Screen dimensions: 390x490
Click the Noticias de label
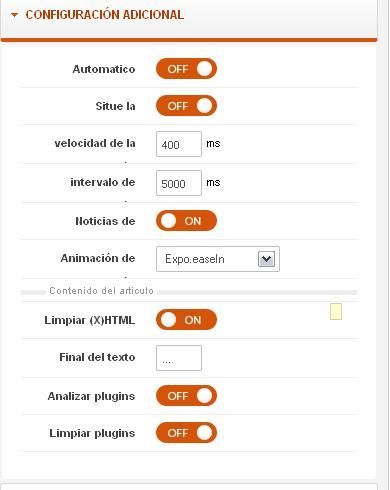coord(105,221)
